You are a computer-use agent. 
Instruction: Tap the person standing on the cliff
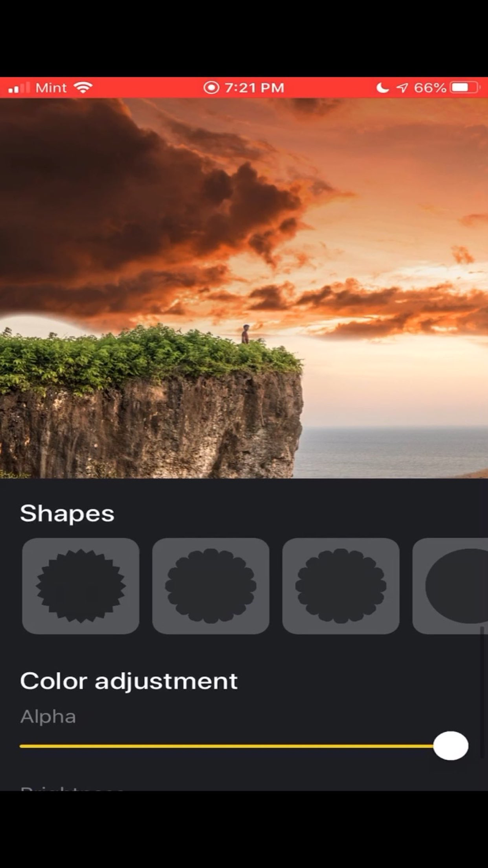245,334
